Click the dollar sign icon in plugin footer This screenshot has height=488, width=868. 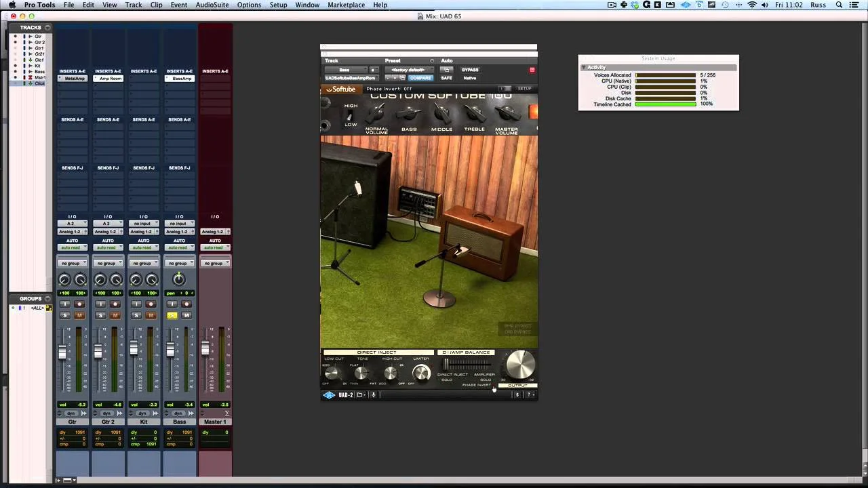click(517, 394)
